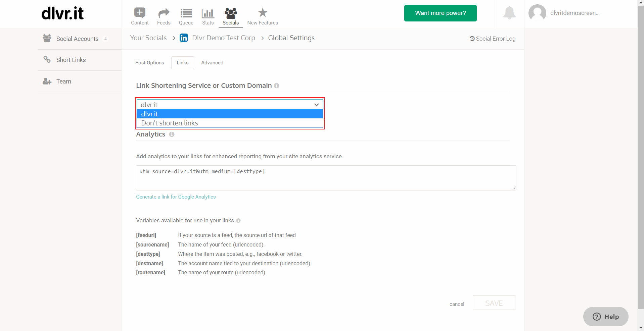Choose Don't shorten links option
The image size is (644, 331).
230,123
